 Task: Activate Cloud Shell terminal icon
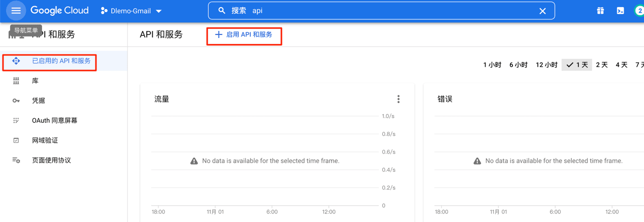coord(620,11)
